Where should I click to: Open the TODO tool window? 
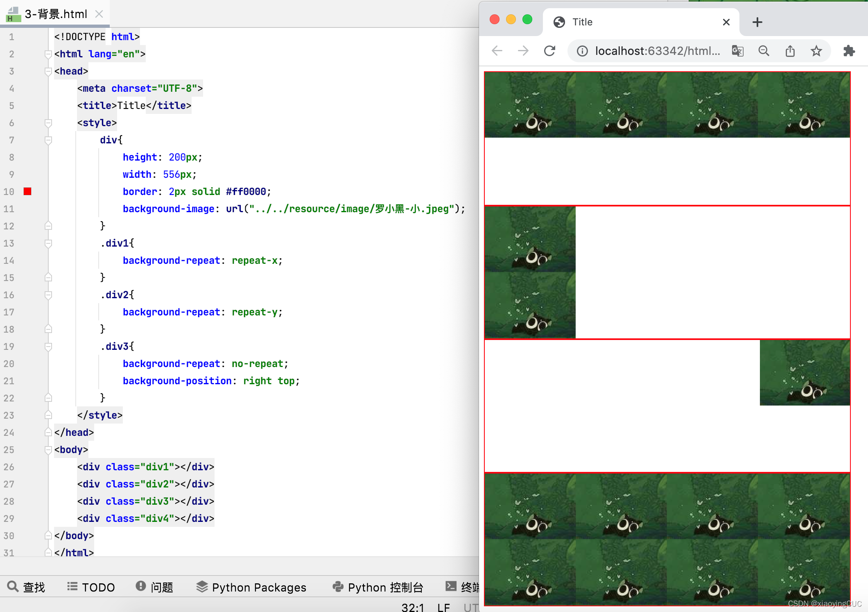coord(91,587)
